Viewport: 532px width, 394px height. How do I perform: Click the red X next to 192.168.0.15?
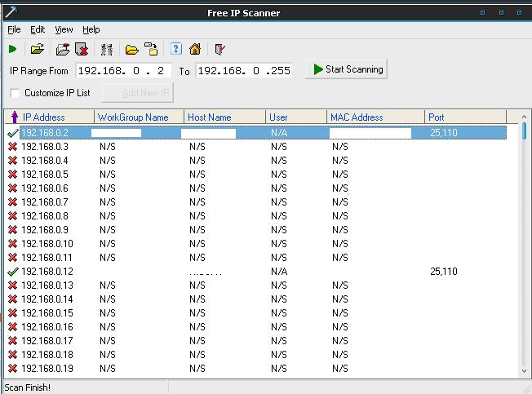[12, 313]
